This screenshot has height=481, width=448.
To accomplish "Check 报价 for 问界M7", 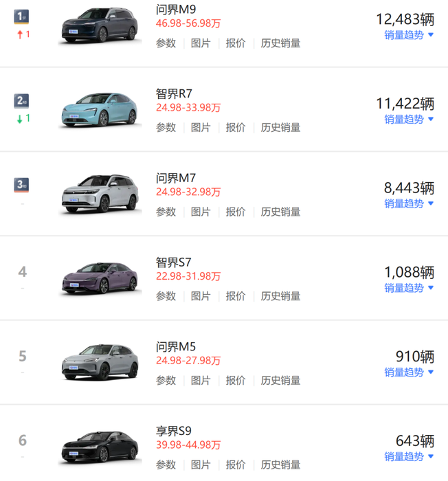I will (236, 212).
